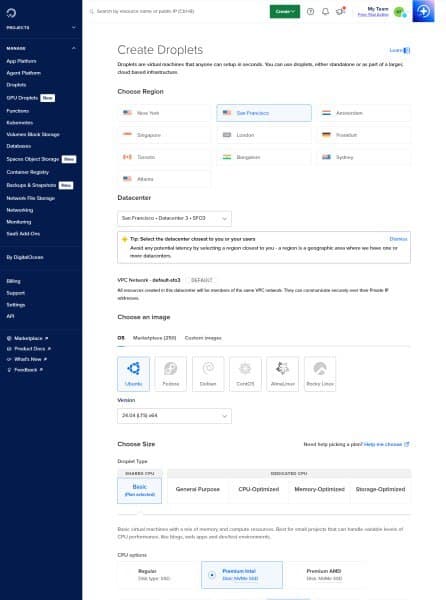The image size is (446, 600).
Task: Open Monitoring in sidebar
Action: [x=19, y=222]
